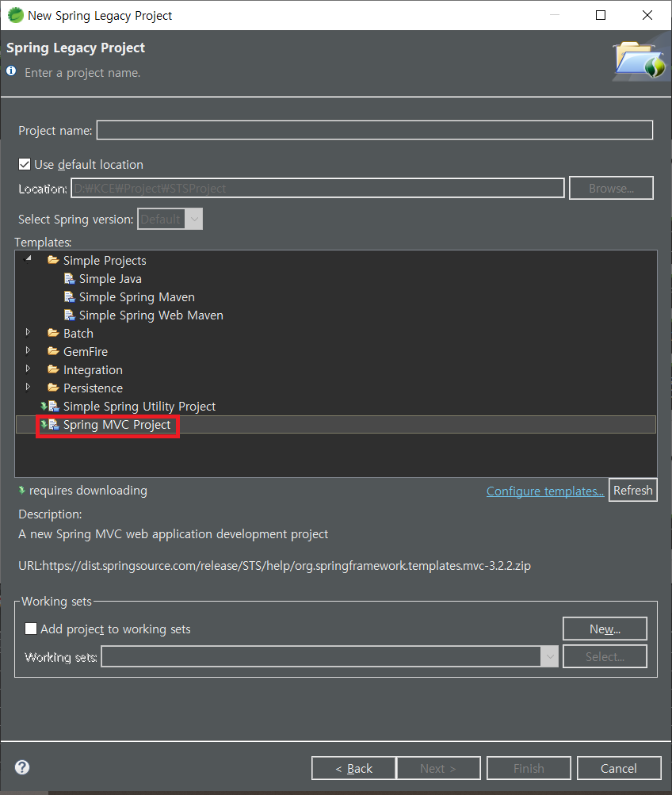Click the Simple Java template icon

coord(70,278)
